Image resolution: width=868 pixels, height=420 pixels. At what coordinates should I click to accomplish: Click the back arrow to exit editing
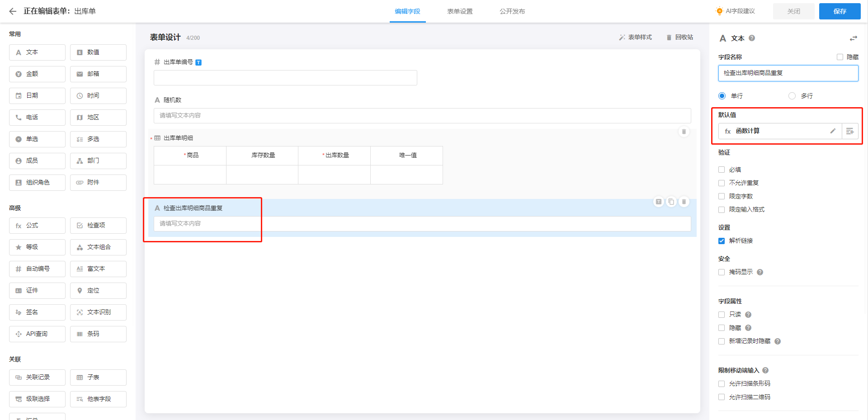point(13,11)
